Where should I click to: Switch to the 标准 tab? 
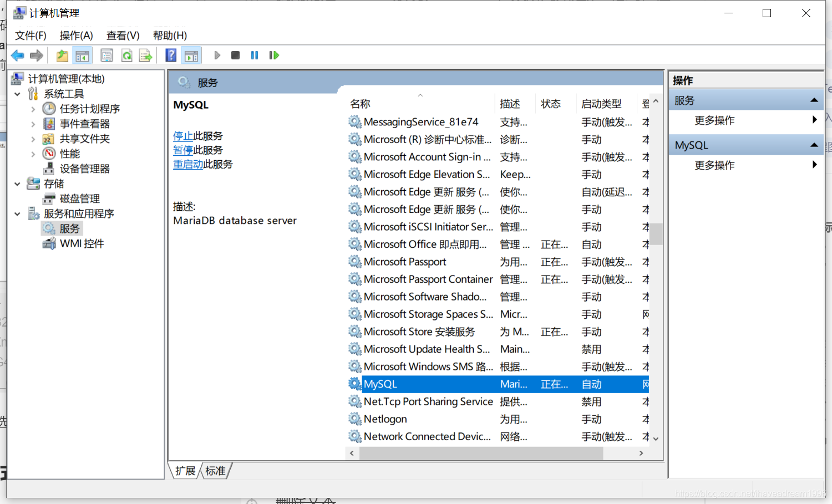(216, 471)
